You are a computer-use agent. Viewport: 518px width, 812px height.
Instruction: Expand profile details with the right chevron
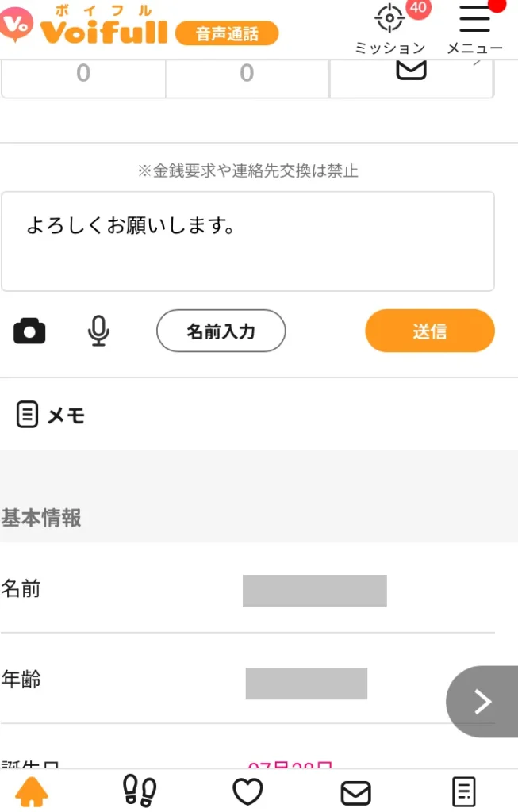point(482,702)
